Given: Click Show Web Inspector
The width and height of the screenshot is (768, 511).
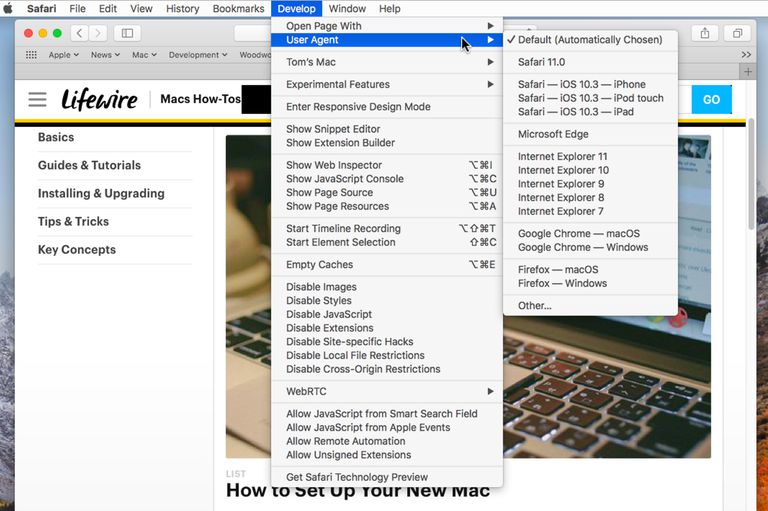Looking at the screenshot, I should 387,165.
